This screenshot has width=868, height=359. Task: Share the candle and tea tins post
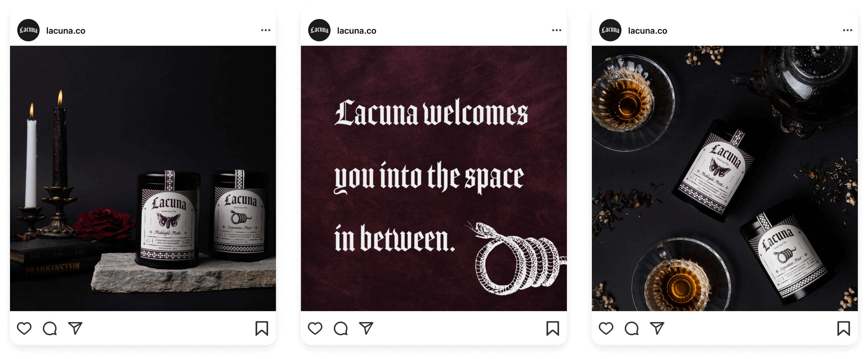point(75,328)
